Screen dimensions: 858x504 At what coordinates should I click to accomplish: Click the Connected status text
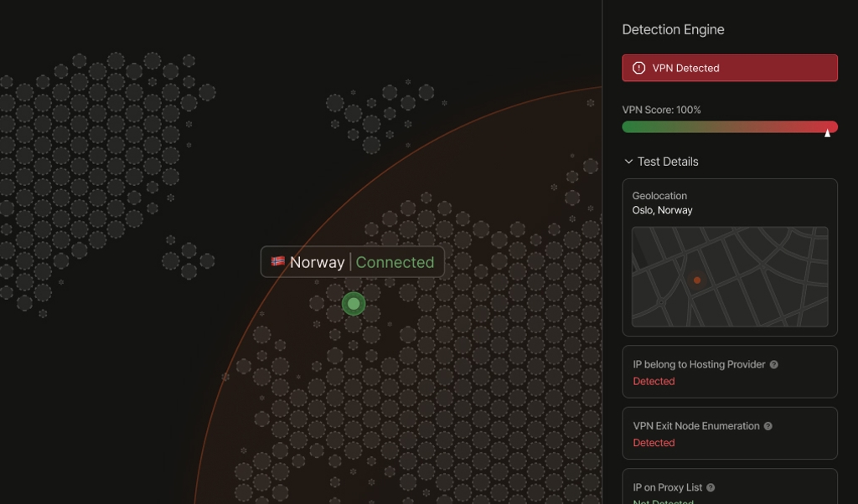tap(394, 262)
